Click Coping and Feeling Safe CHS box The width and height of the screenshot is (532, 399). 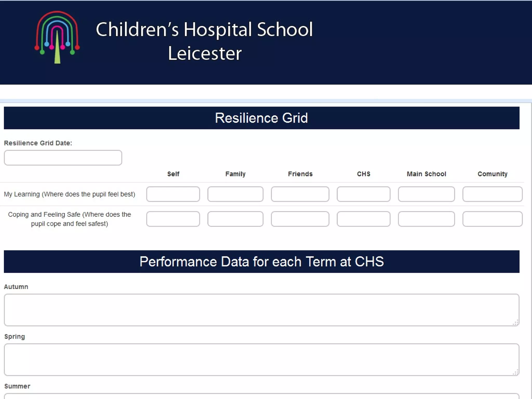(363, 219)
